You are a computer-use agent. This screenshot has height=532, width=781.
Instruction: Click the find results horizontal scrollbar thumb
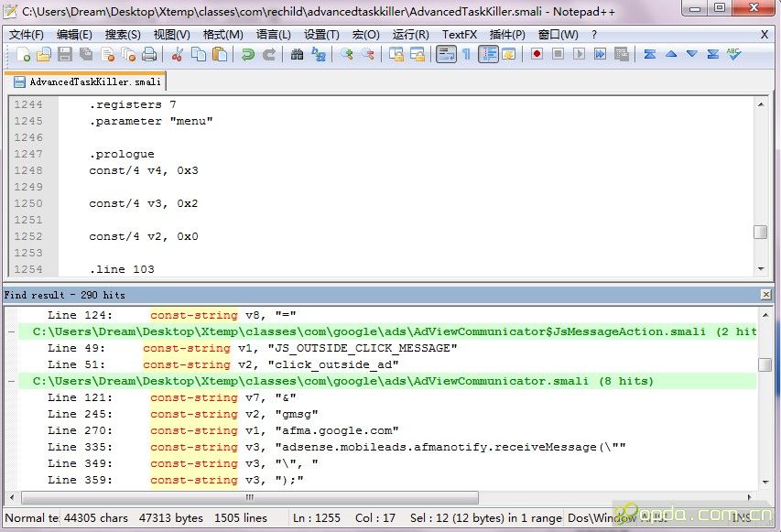(250, 497)
